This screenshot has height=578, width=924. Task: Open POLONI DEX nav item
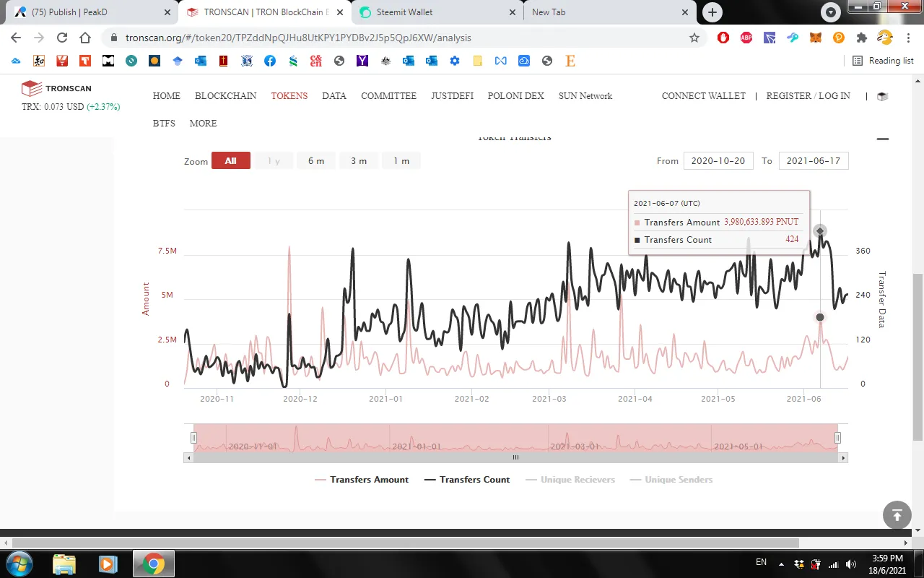tap(515, 96)
